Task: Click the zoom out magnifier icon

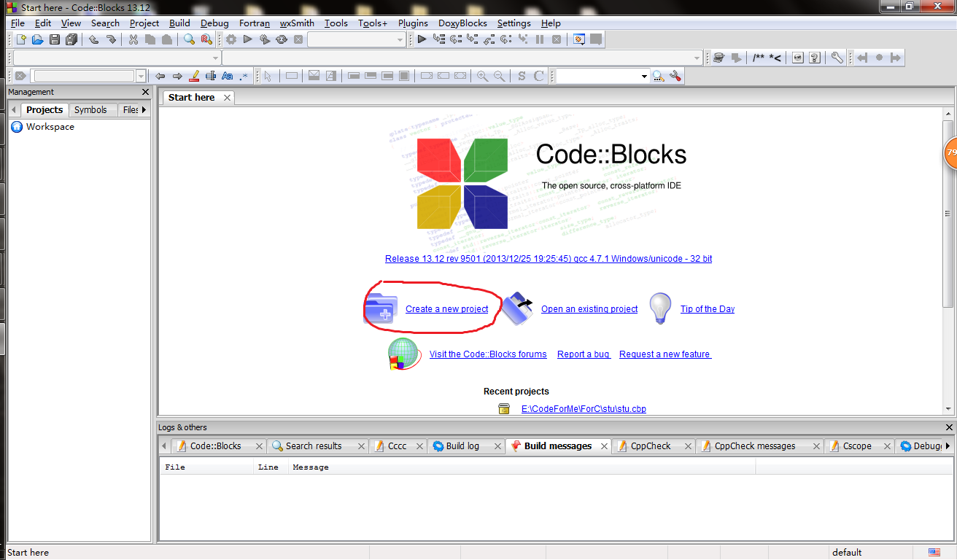Action: (x=499, y=76)
